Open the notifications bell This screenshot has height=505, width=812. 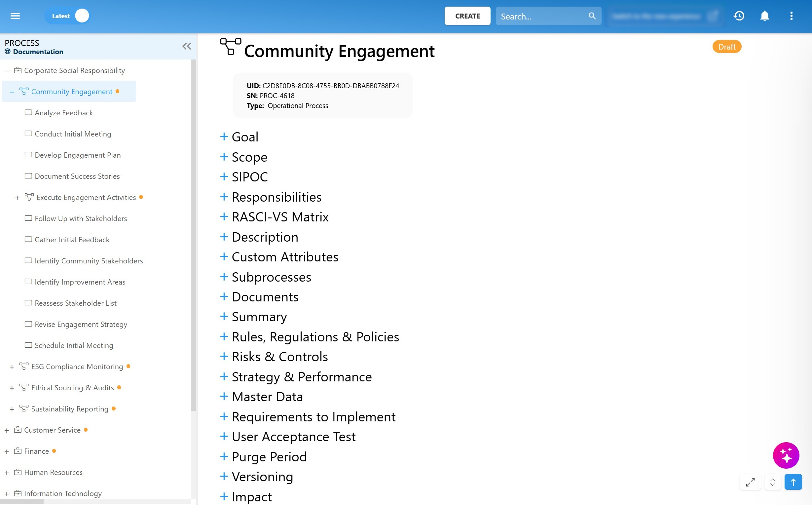765,16
